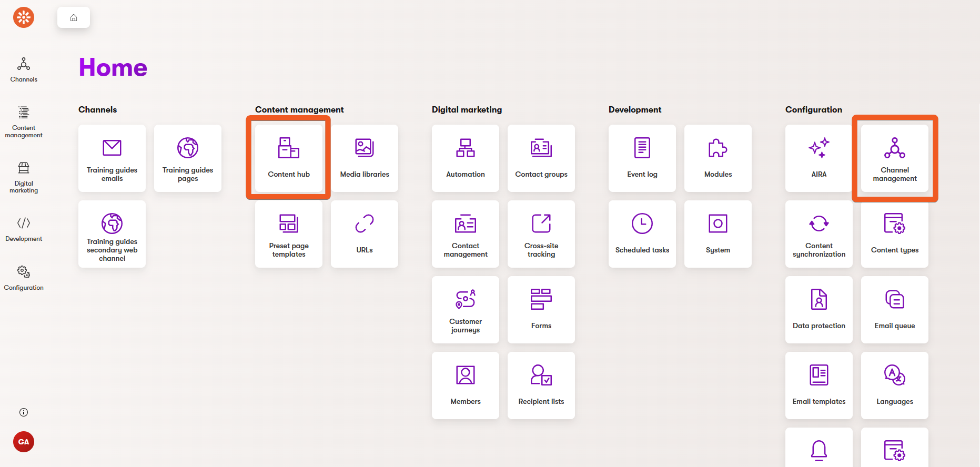The image size is (980, 467).
Task: Open the Email templates tile
Action: click(819, 385)
